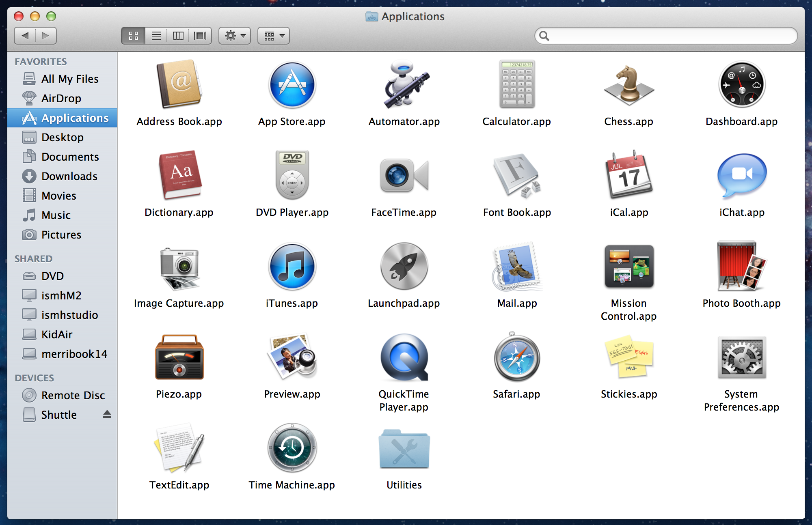
Task: Switch to Cover Flow view
Action: click(x=200, y=36)
